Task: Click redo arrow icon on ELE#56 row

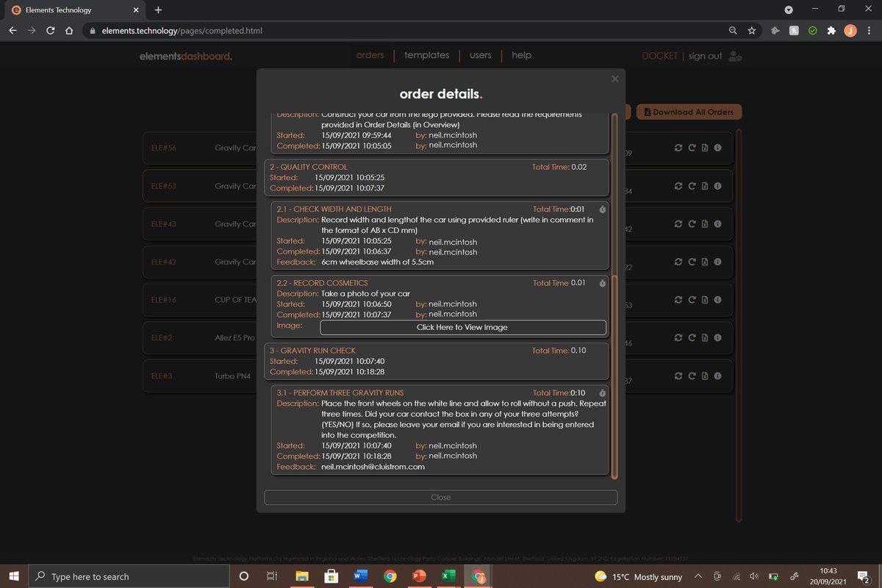Action: (x=692, y=148)
